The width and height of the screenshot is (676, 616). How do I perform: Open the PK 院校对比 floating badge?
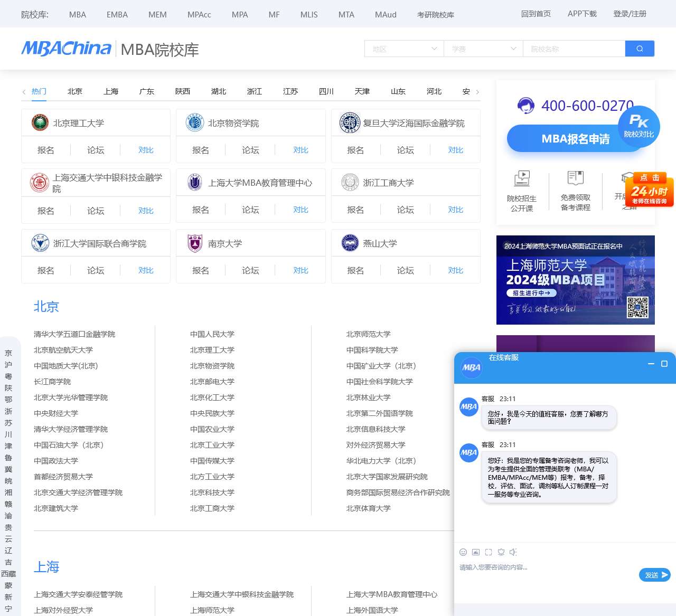[639, 126]
